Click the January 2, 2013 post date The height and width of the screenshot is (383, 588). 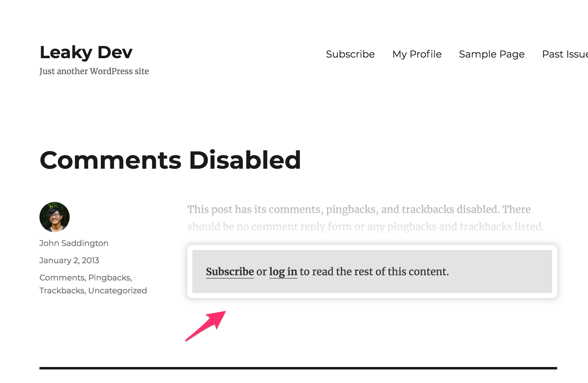tap(69, 260)
